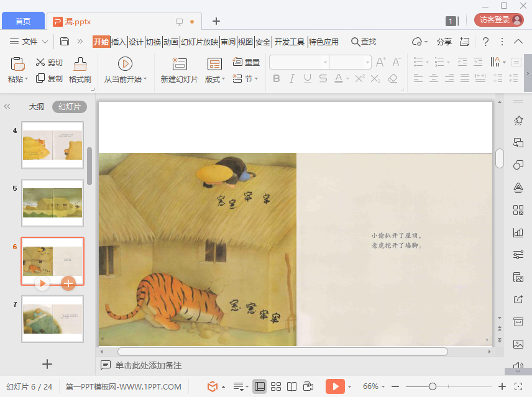Screen dimensions: 532x397
Task: Switch to the Design ribbon tab
Action: [136, 42]
